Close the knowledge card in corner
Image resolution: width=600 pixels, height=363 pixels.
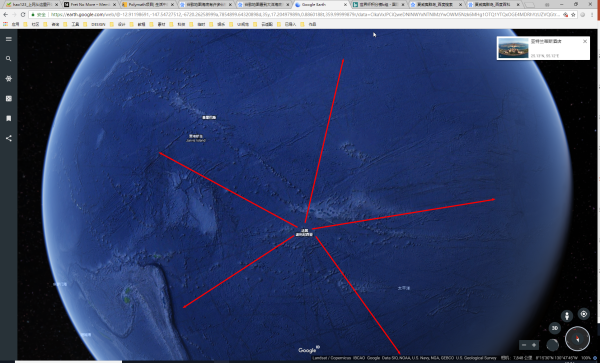tap(585, 41)
